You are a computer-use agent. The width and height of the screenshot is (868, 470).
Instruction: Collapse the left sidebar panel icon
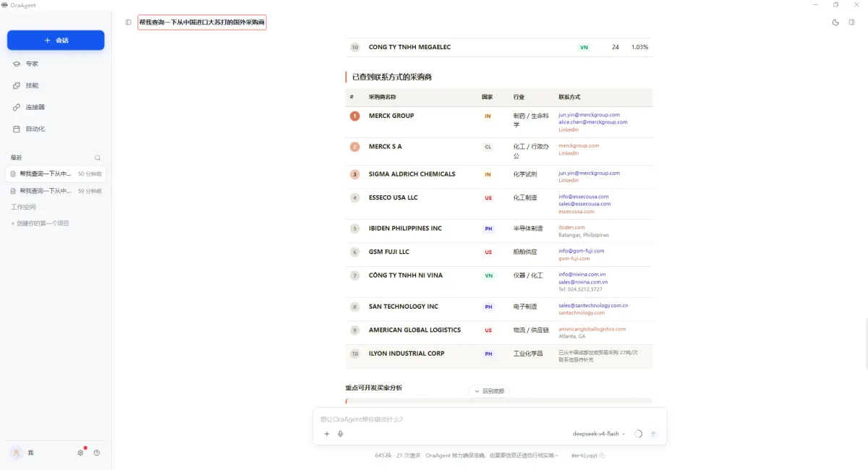coord(128,22)
